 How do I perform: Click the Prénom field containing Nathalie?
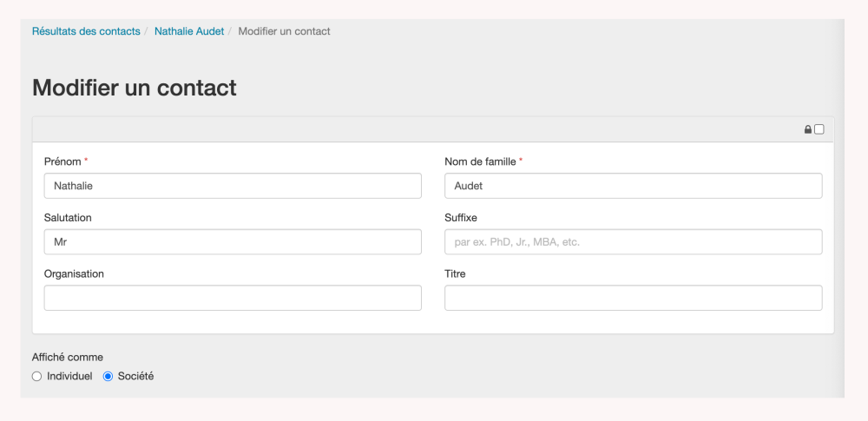tap(233, 186)
